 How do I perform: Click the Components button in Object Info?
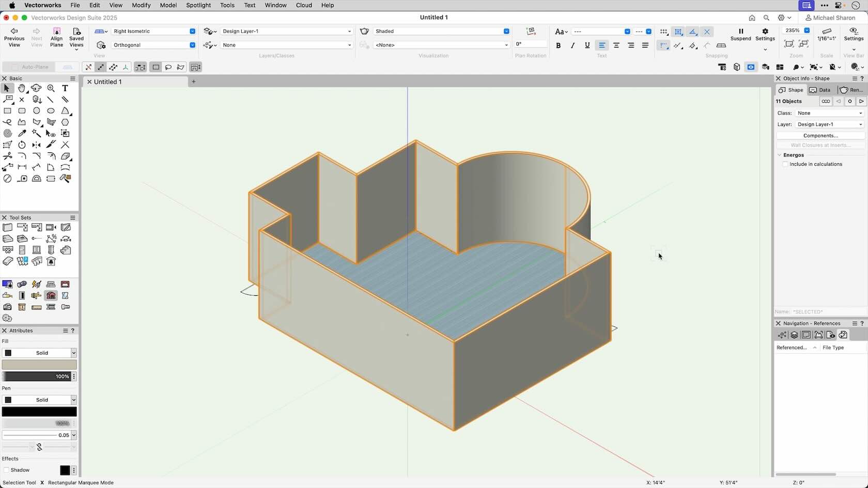pyautogui.click(x=819, y=135)
